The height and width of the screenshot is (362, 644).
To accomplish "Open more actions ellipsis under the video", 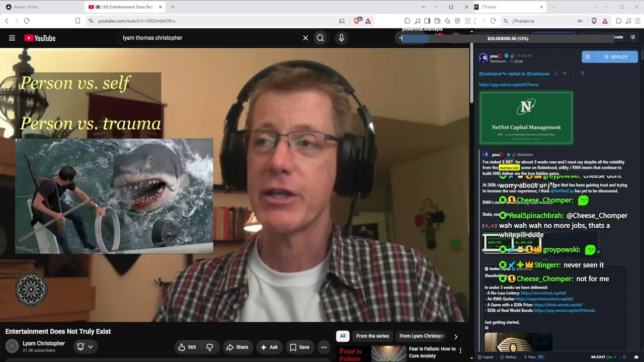I will click(324, 347).
